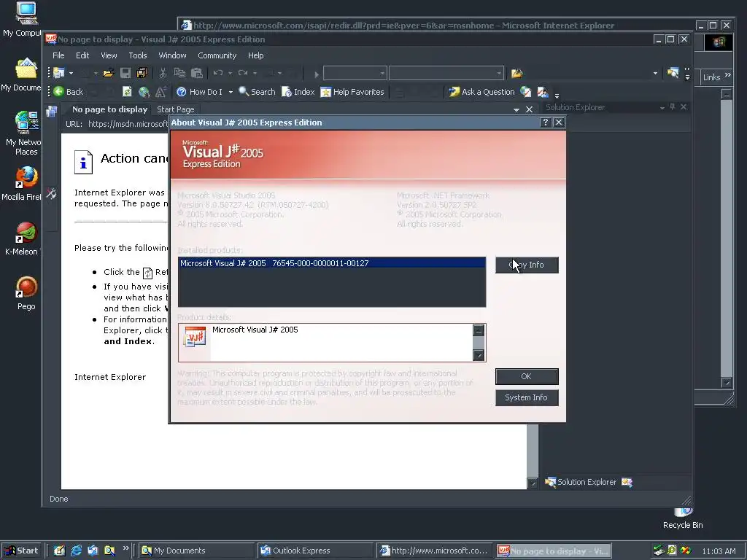The width and height of the screenshot is (747, 560).
Task: Click the New Project toolbar icon
Action: pyautogui.click(x=59, y=73)
